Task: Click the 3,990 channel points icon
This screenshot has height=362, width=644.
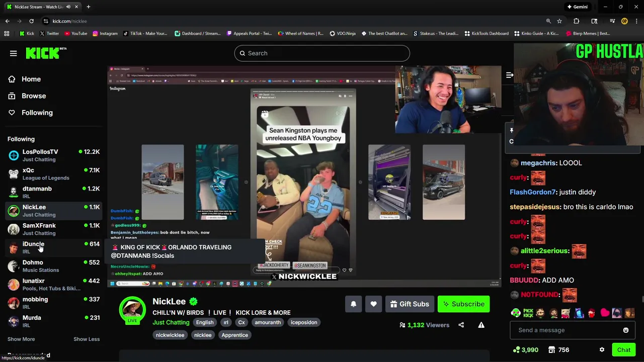Action: click(516, 350)
